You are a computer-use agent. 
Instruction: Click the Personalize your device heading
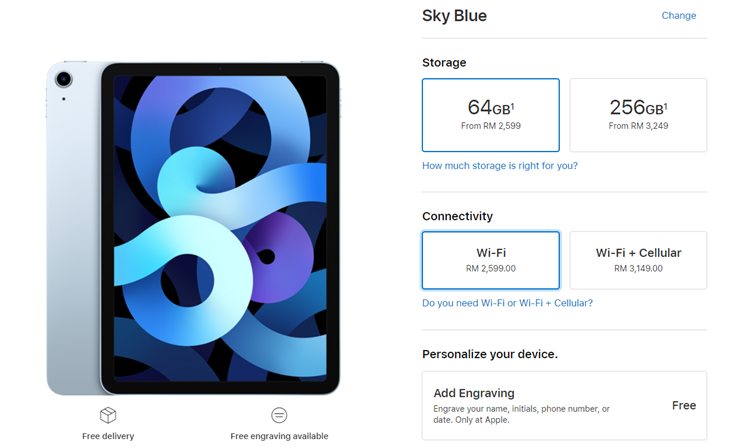pos(490,354)
